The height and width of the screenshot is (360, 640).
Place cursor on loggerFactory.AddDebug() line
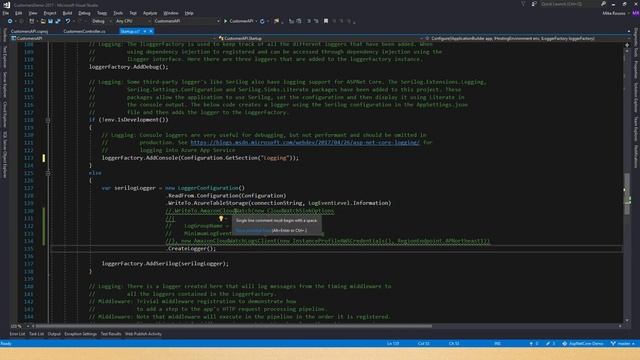point(129,67)
